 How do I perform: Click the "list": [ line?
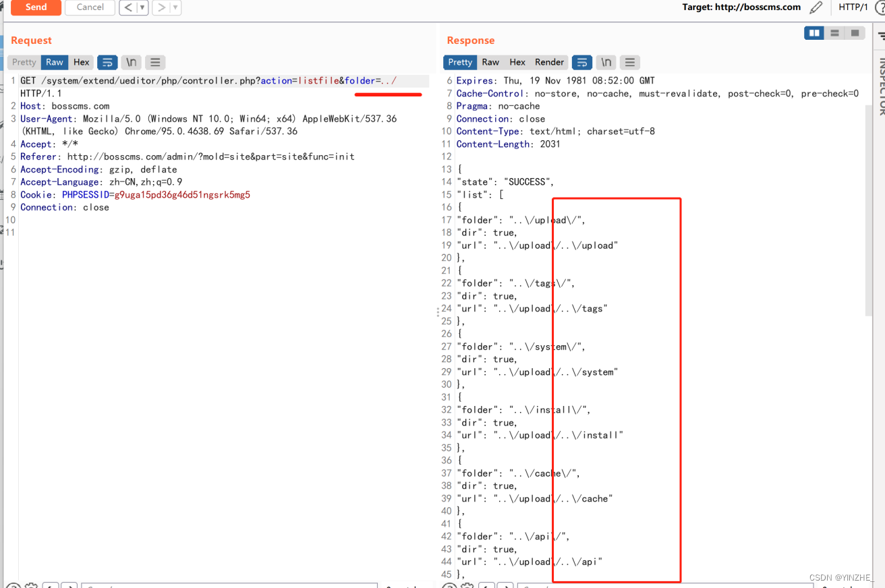point(480,194)
